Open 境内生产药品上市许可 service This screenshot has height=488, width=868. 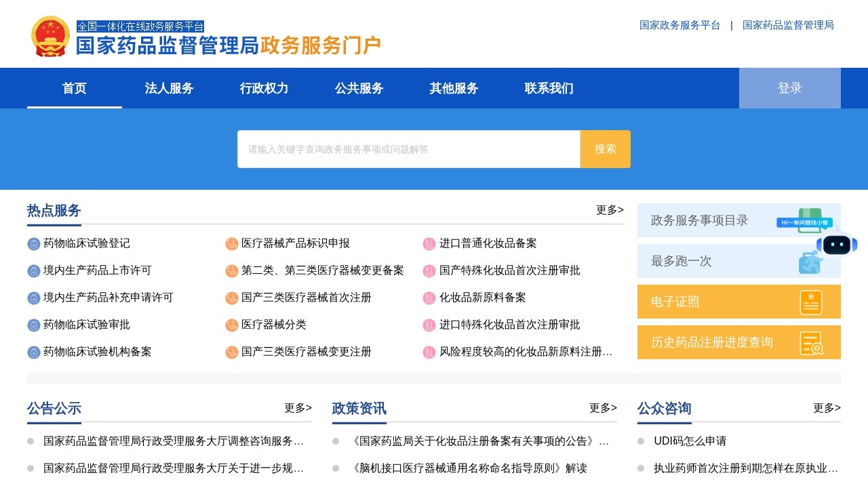tap(98, 270)
